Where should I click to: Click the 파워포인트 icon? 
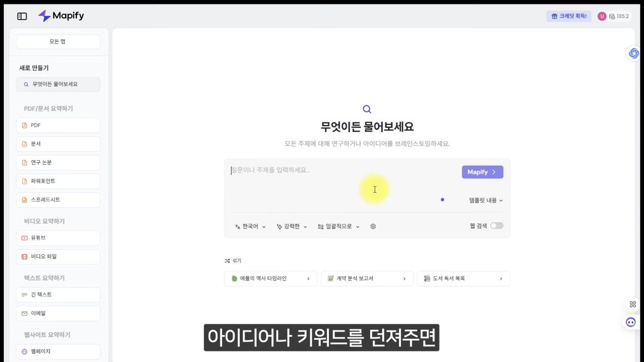point(24,181)
